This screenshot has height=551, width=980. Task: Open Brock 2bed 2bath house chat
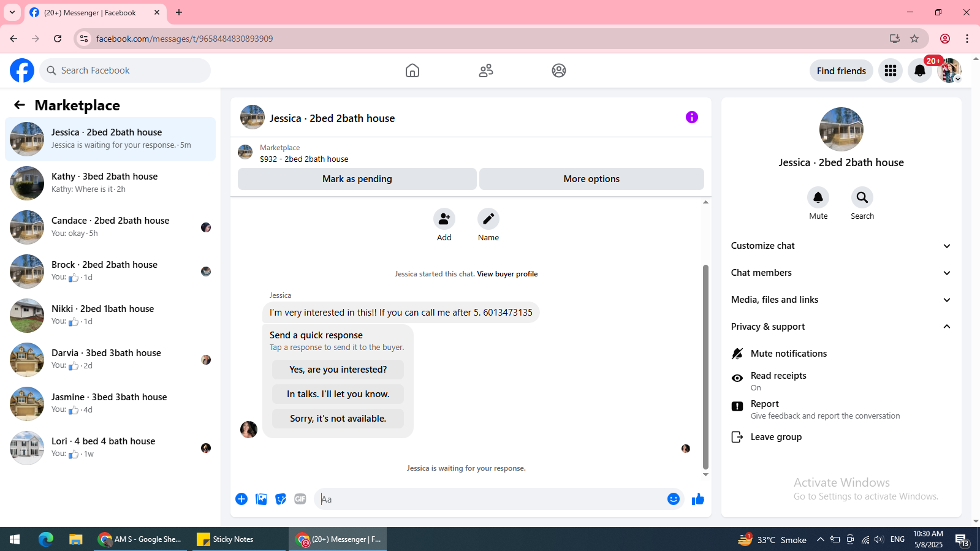(110, 272)
